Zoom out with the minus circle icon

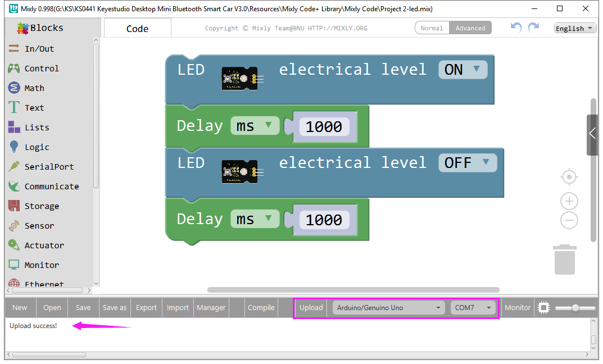[x=569, y=220]
